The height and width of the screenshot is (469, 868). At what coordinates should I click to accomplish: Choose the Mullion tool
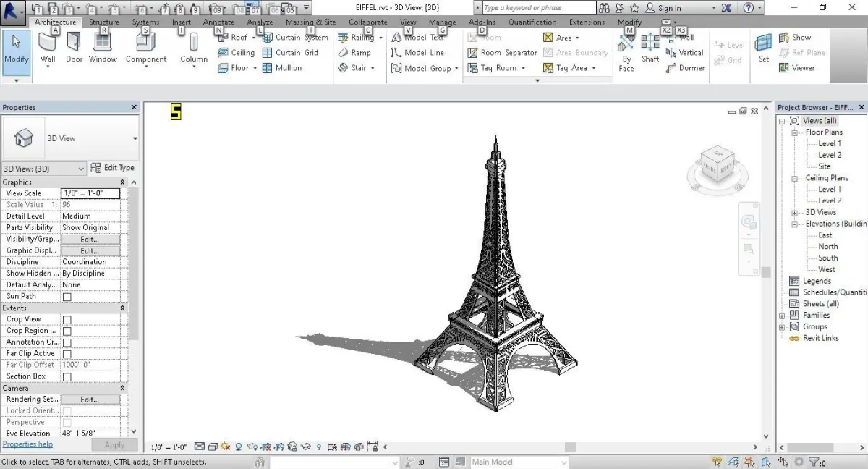click(x=281, y=68)
